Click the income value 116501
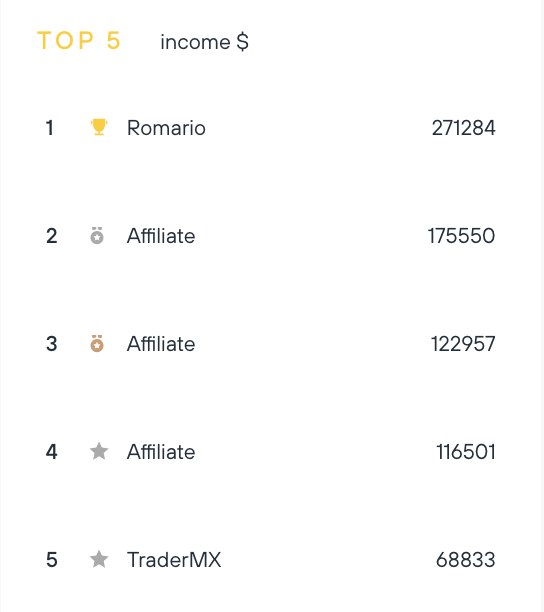The height and width of the screenshot is (612, 544). [466, 452]
